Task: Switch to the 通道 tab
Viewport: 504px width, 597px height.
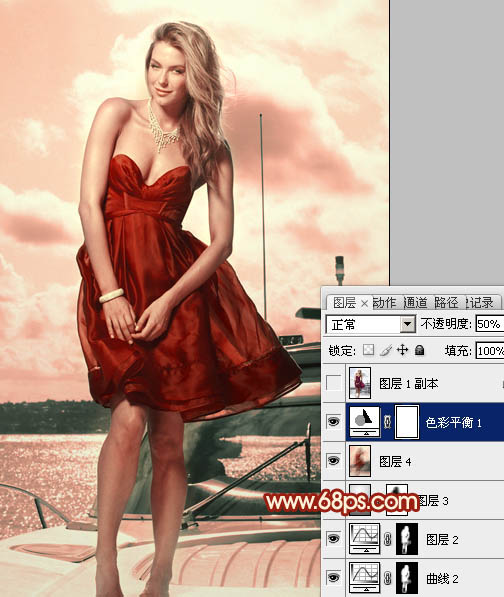Action: [x=415, y=303]
